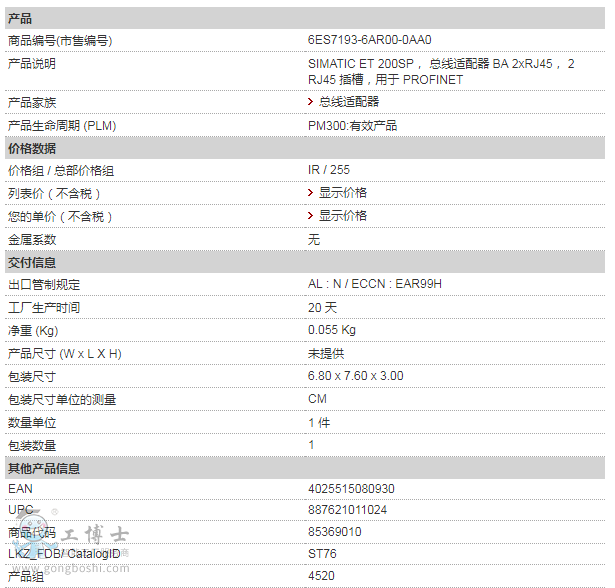Viewport: 615px width, 588px height.
Task: Select value IR / 255
Action: point(329,170)
